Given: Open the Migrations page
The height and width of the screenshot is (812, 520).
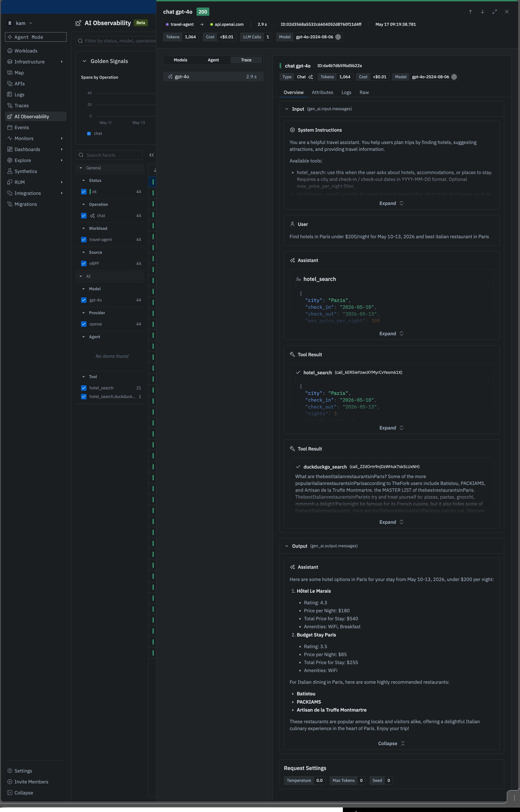Looking at the screenshot, I should pos(26,204).
